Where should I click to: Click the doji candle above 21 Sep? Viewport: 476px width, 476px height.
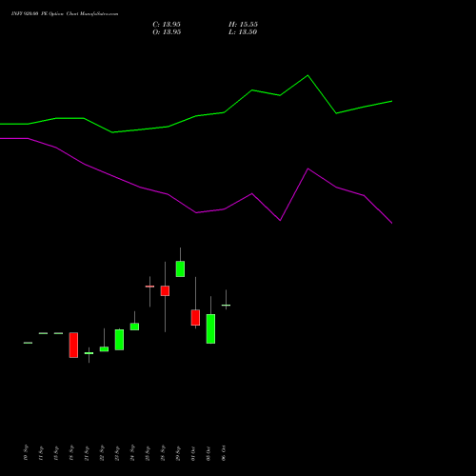[89, 353]
